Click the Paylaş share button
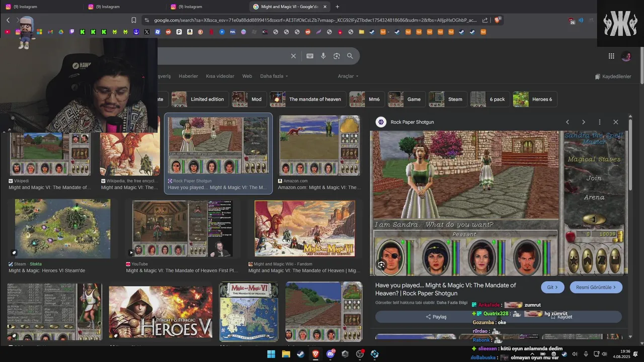Image resolution: width=644 pixels, height=362 pixels. (436, 317)
